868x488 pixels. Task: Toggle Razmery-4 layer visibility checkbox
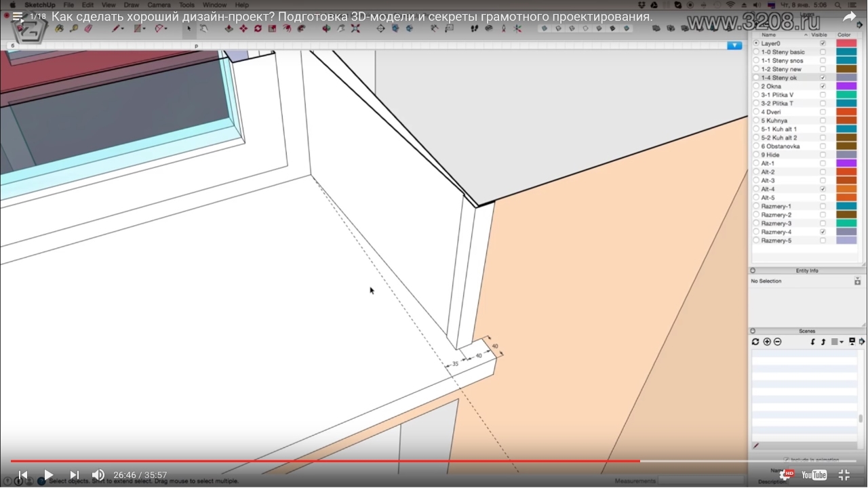point(823,232)
